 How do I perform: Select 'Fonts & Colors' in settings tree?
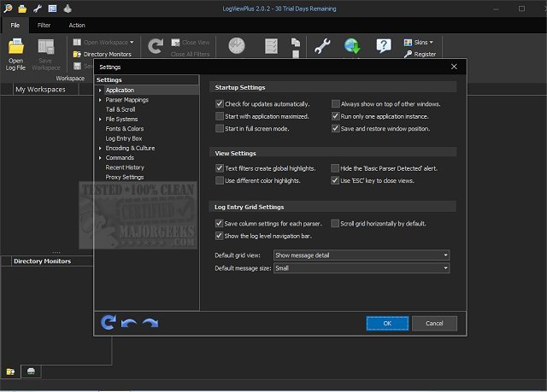pyautogui.click(x=125, y=129)
